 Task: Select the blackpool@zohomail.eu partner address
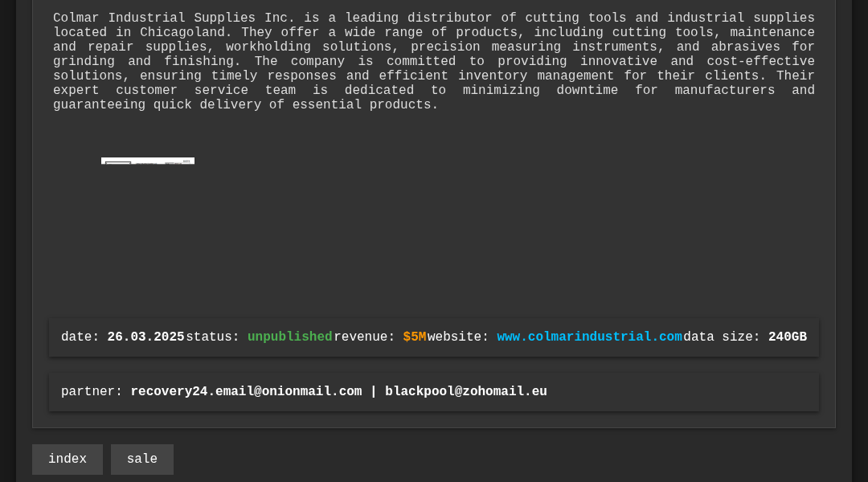tap(466, 391)
